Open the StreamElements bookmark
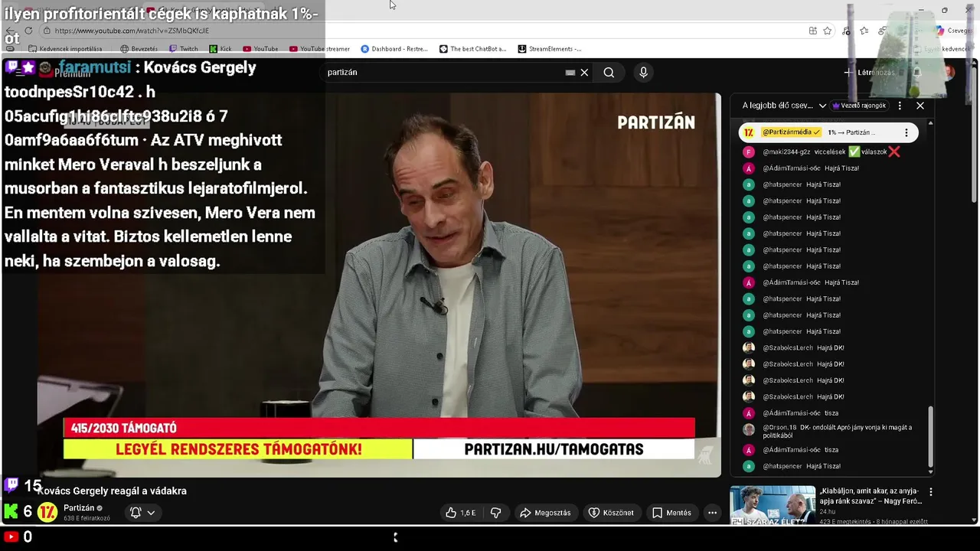This screenshot has height=551, width=980. 550,49
